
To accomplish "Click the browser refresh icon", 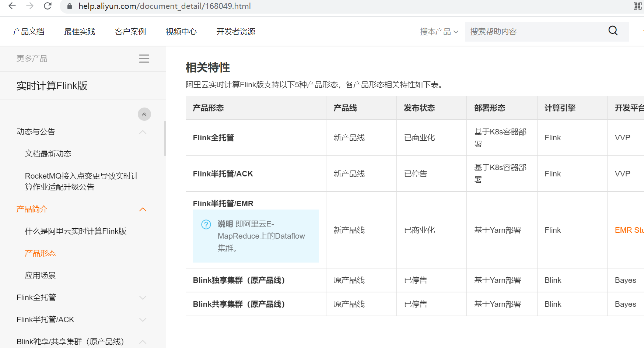I will 47,6.
